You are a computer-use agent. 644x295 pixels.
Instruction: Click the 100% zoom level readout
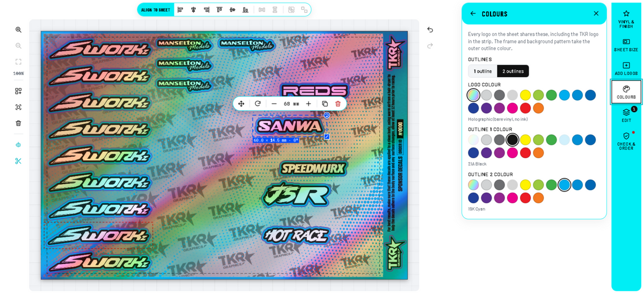(x=18, y=73)
